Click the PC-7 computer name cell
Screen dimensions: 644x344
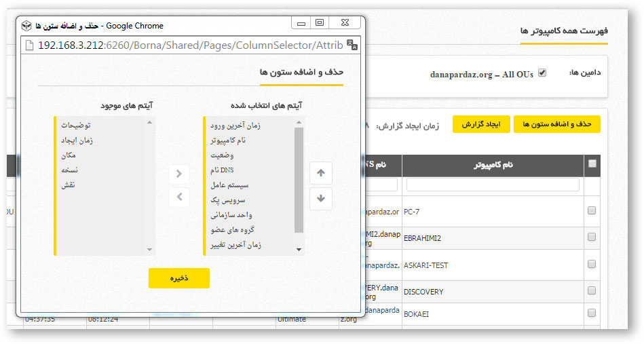point(493,212)
